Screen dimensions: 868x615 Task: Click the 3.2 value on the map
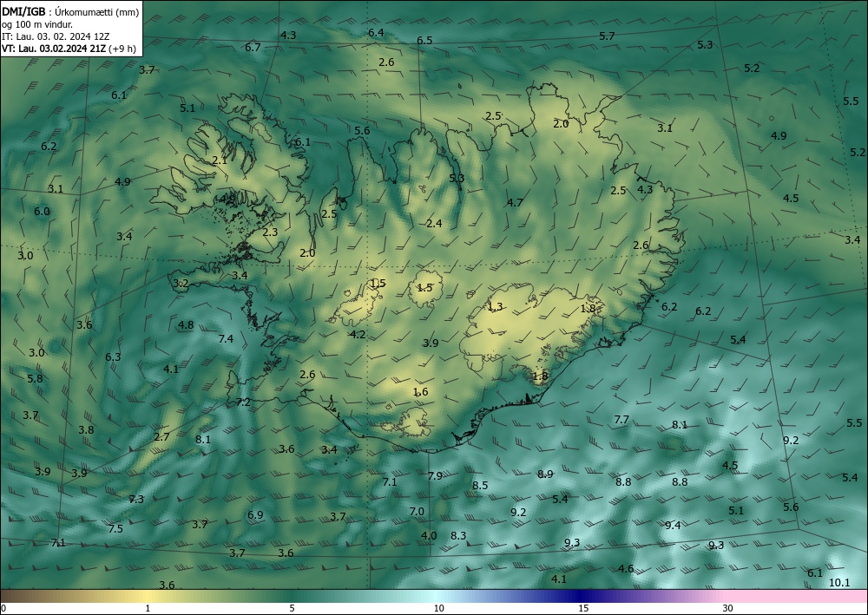181,284
